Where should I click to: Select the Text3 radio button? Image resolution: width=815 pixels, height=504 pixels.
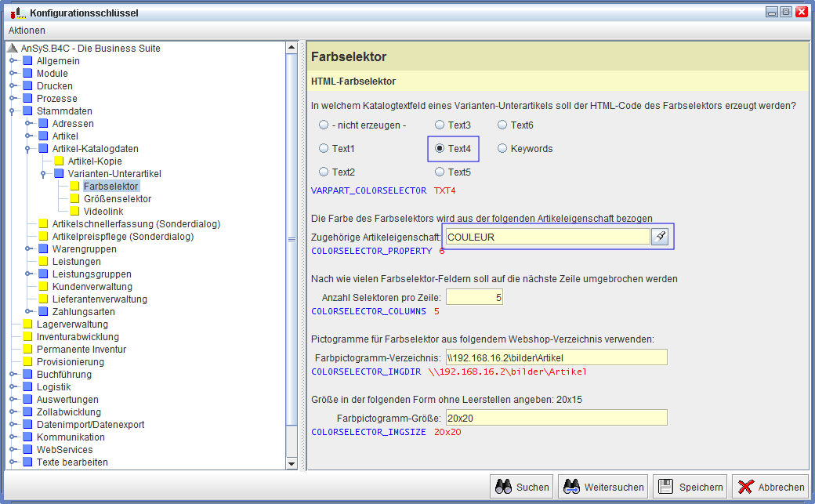click(x=440, y=125)
